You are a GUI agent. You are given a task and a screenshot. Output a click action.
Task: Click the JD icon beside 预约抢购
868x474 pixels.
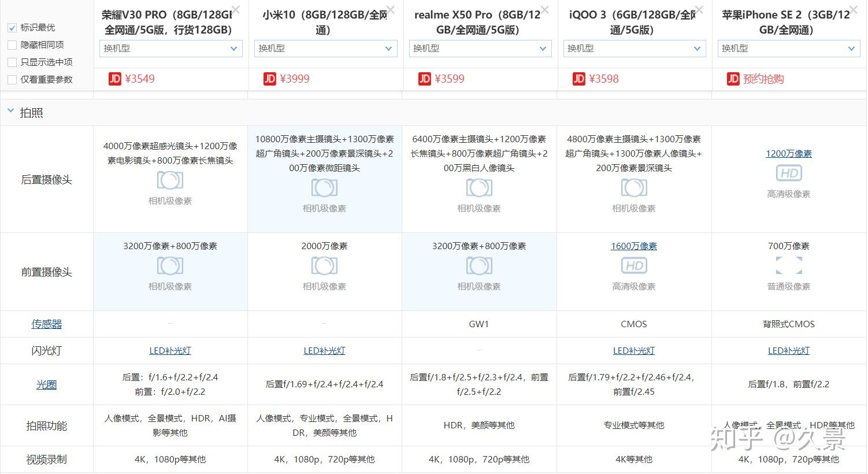pyautogui.click(x=733, y=79)
